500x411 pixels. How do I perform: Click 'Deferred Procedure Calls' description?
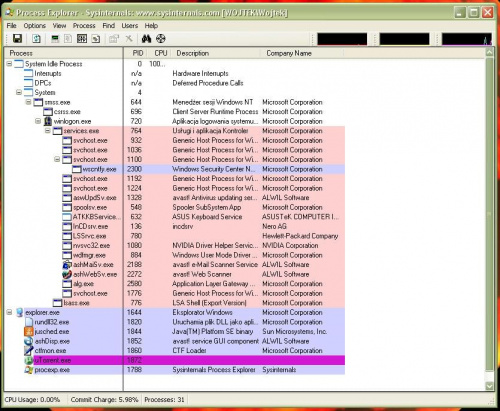click(x=208, y=83)
